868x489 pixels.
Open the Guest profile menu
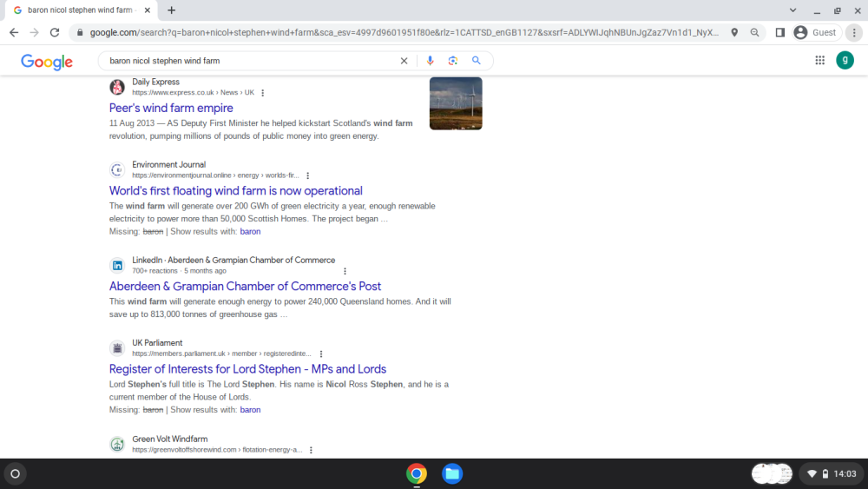pos(816,33)
